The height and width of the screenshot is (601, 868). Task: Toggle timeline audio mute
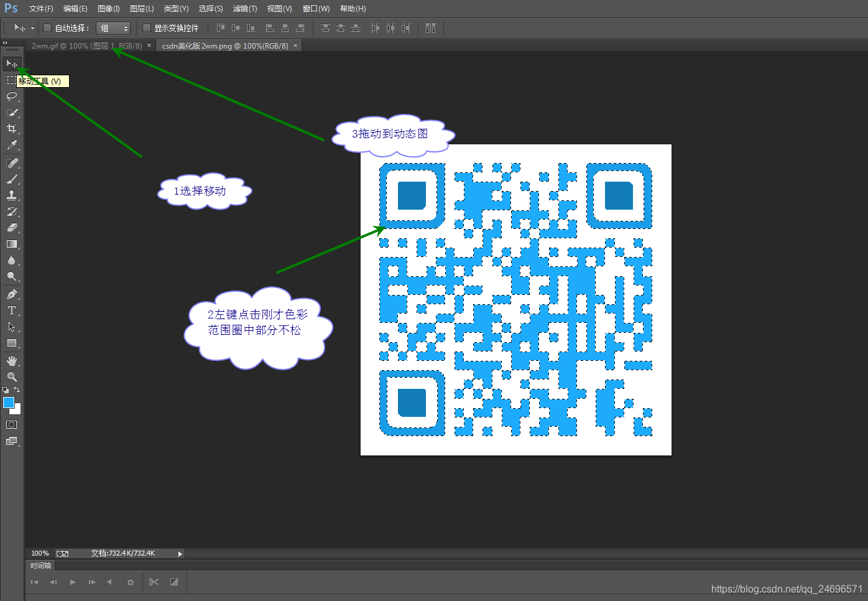coord(109,582)
